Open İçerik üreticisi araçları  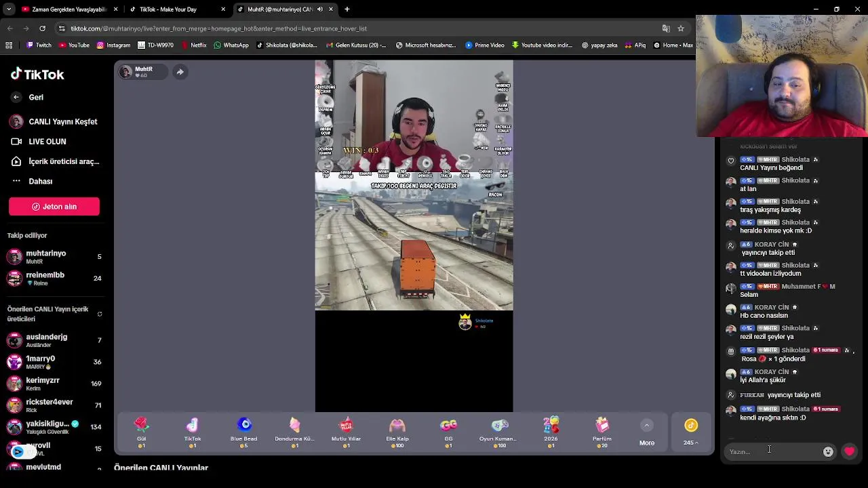pos(54,161)
